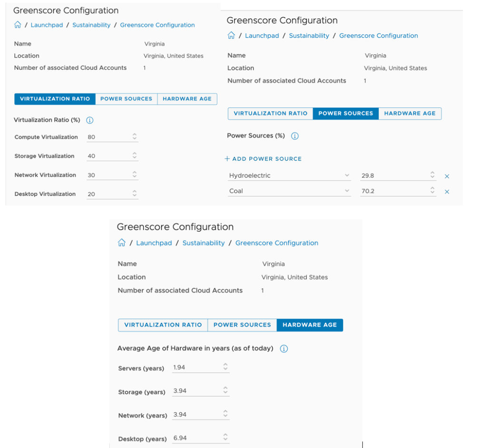
Task: Click info icon beside Average Age of Hardware
Action: (284, 349)
